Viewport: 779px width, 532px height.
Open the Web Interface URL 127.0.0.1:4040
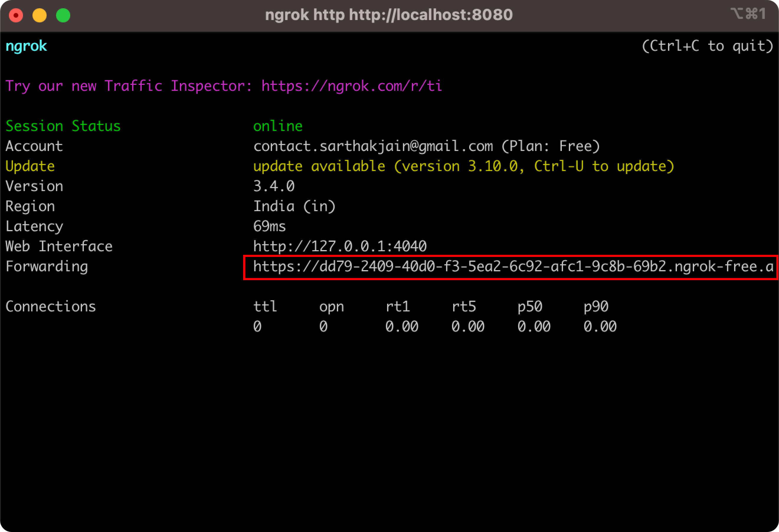pyautogui.click(x=340, y=247)
